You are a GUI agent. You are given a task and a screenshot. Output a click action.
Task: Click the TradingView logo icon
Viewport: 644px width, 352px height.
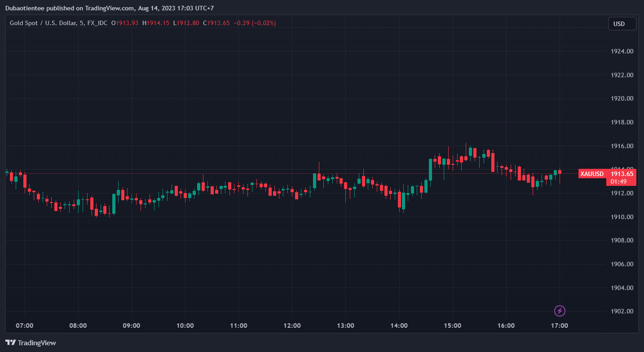[x=10, y=343]
